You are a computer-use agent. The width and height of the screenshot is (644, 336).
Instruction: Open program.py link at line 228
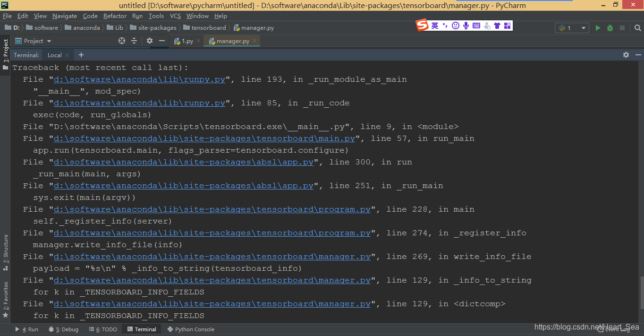pyautogui.click(x=212, y=209)
